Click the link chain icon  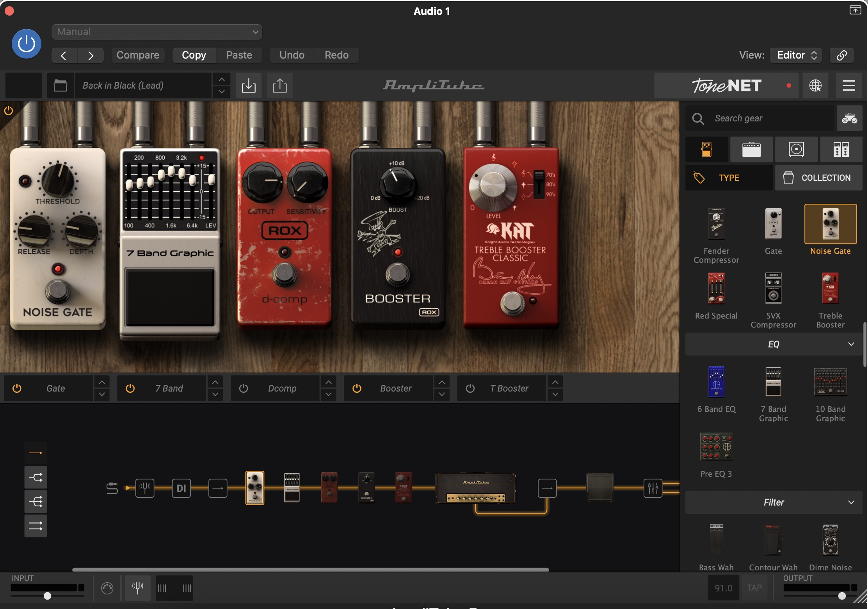click(x=842, y=55)
